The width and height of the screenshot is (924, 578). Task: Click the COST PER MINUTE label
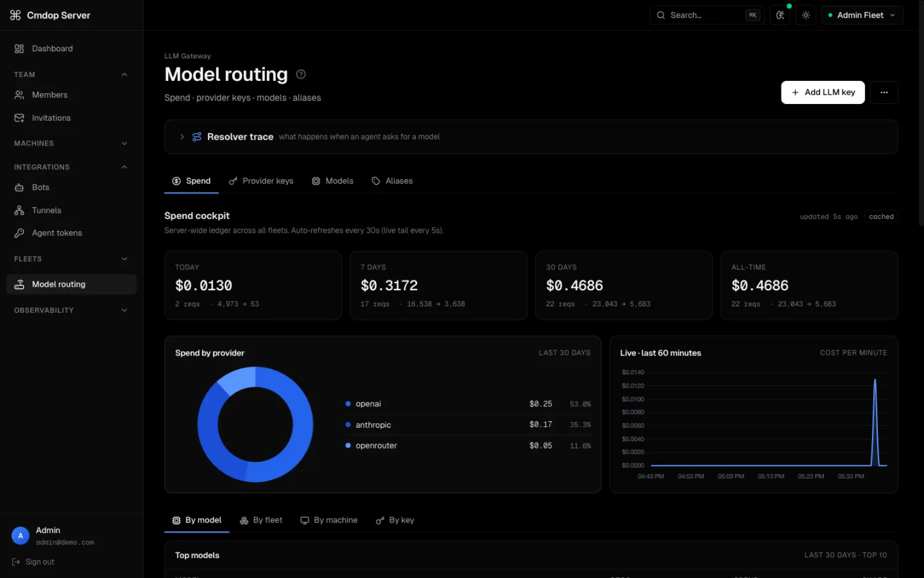coord(854,353)
